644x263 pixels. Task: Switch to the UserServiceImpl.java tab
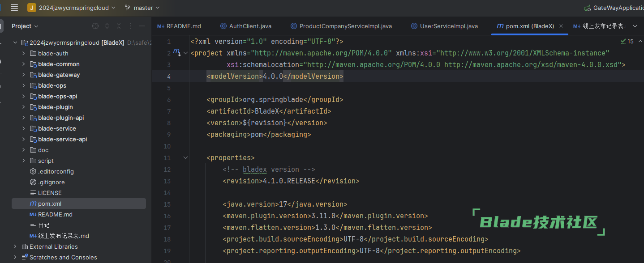[444, 26]
